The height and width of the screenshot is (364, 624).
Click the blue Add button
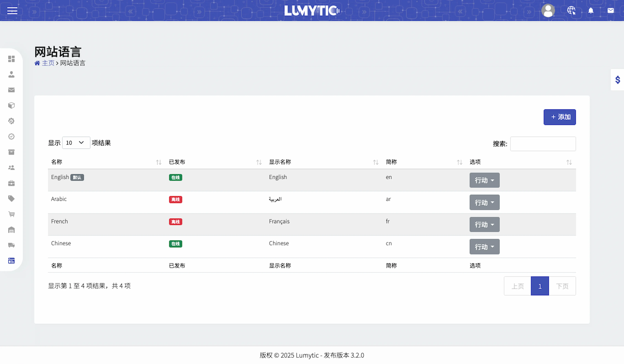(x=559, y=117)
